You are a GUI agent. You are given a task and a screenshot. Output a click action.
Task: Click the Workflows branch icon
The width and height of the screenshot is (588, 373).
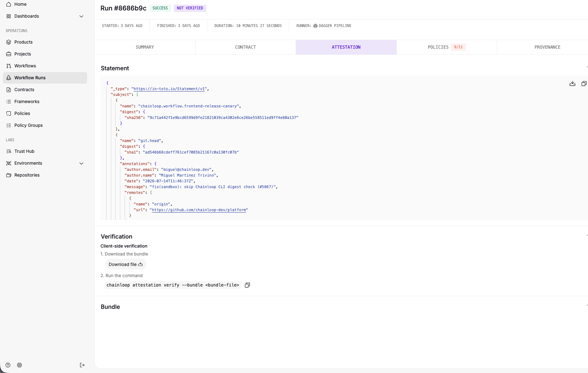[9, 66]
